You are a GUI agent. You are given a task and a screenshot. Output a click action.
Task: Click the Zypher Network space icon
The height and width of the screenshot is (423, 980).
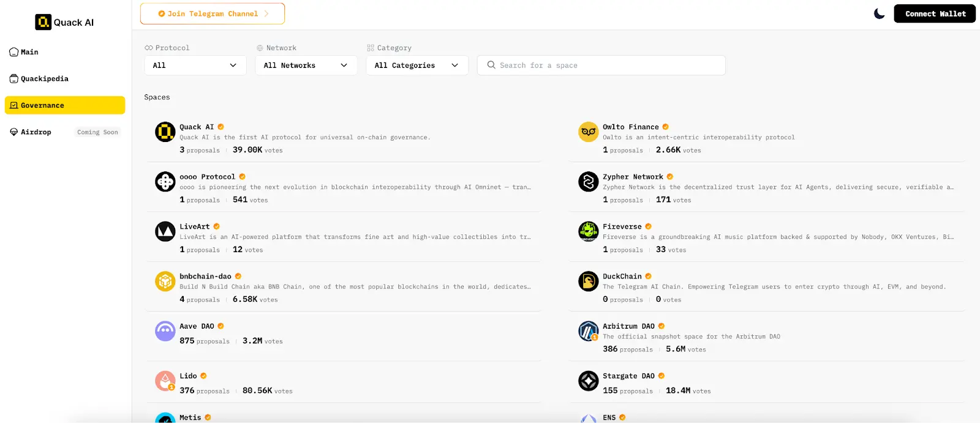coord(588,182)
